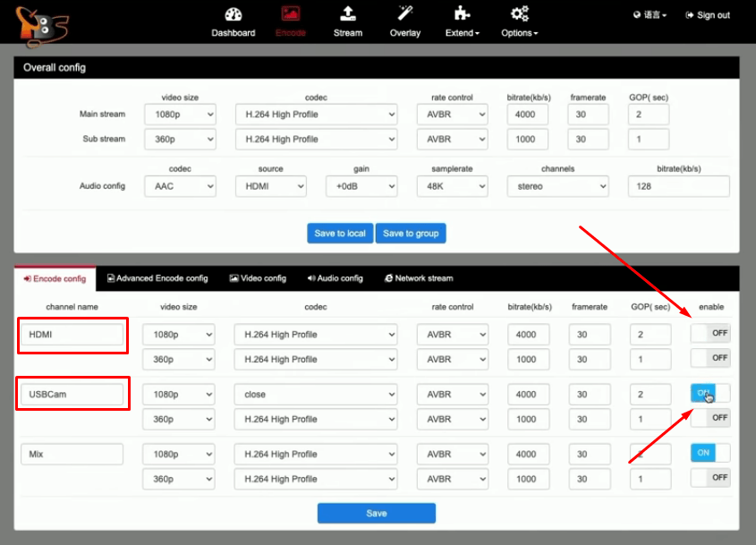This screenshot has height=545, width=756.
Task: Click Mix 360p GOP field
Action: (x=650, y=480)
